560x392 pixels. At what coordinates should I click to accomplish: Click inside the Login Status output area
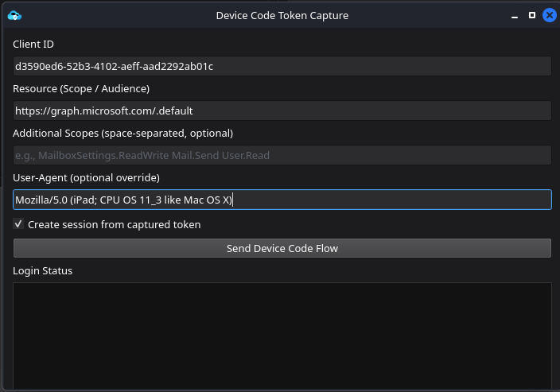[282, 334]
